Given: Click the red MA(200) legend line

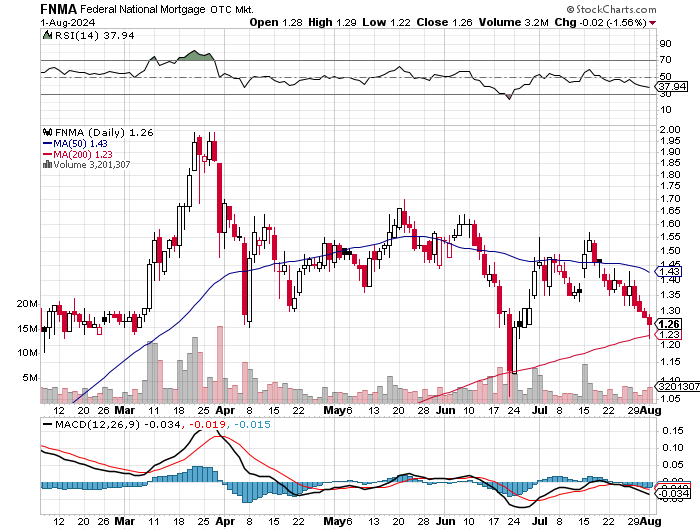Looking at the screenshot, I should tap(47, 154).
